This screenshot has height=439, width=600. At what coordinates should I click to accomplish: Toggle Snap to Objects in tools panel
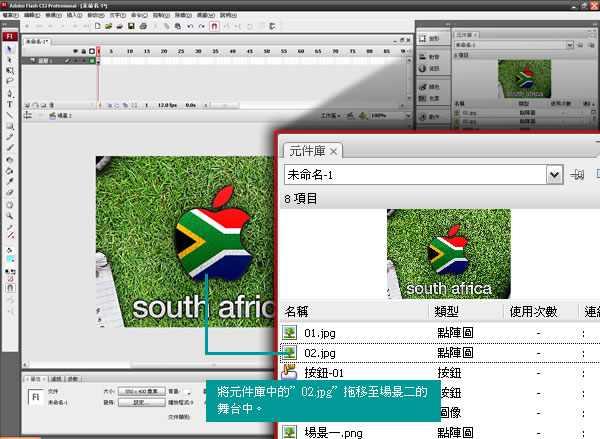click(10, 288)
